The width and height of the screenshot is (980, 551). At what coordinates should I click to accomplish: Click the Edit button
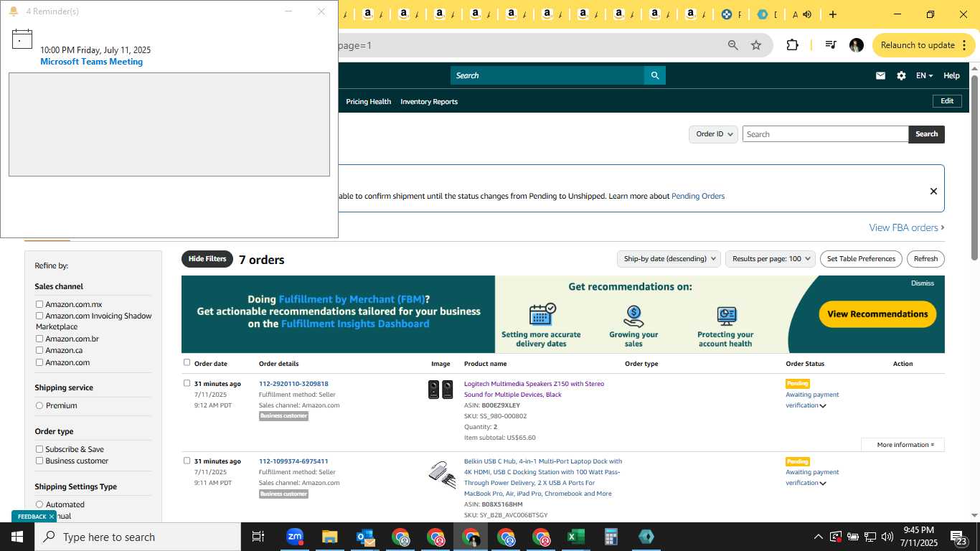947,101
